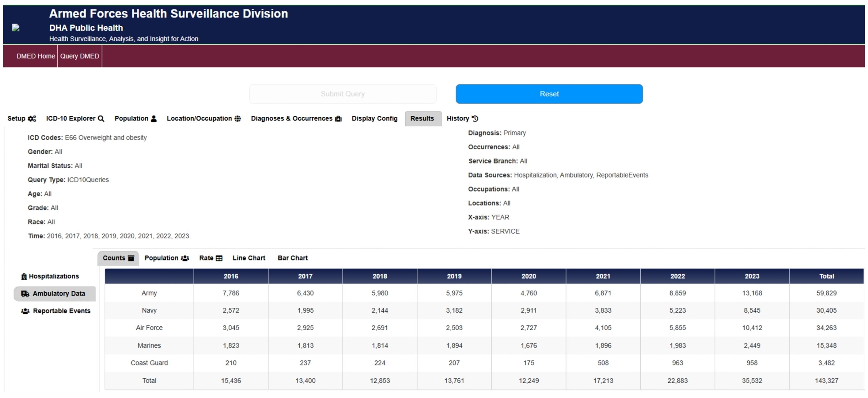Click the Hospitalizations building icon

(24, 277)
